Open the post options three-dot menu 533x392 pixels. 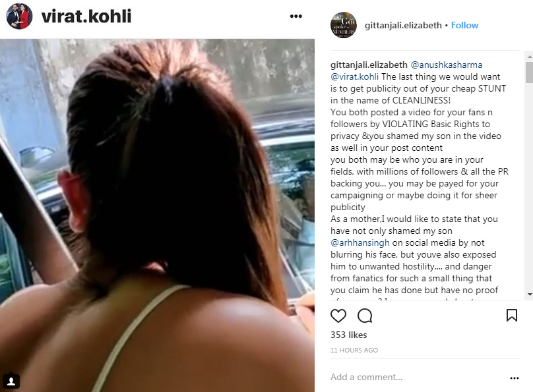(x=296, y=16)
